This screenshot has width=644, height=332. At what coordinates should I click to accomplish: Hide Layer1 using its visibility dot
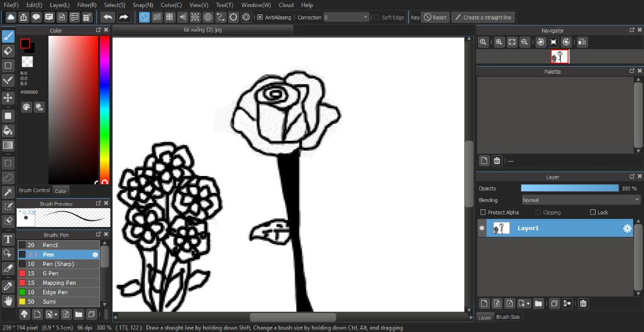click(x=482, y=228)
